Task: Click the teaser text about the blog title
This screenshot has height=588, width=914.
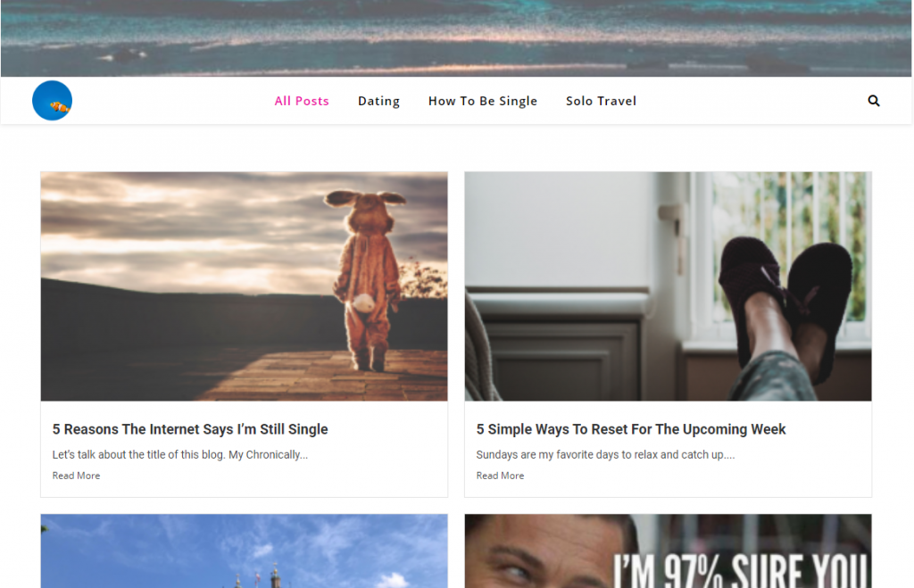Action: coord(180,454)
